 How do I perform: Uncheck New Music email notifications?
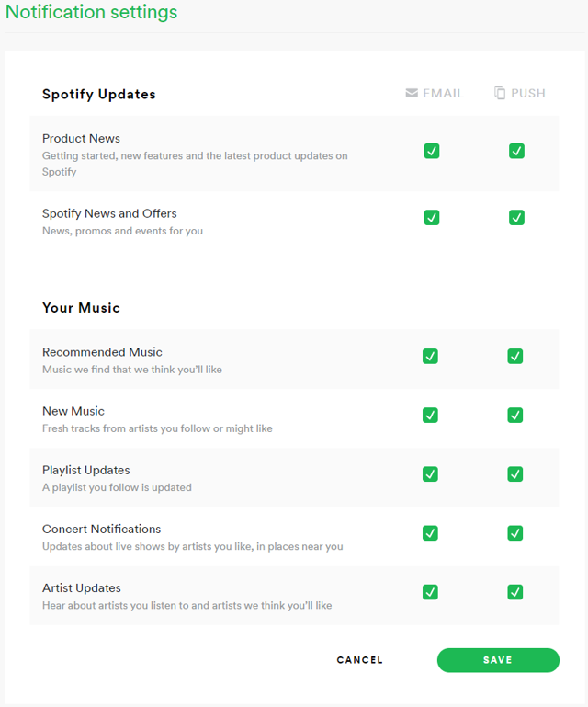pyautogui.click(x=430, y=415)
